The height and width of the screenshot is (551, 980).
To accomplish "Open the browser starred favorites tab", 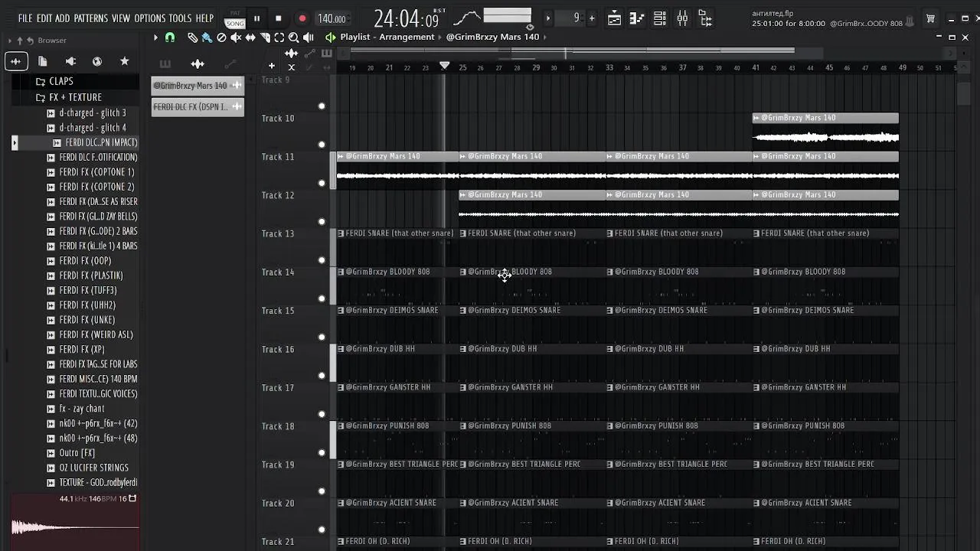I will pos(125,61).
